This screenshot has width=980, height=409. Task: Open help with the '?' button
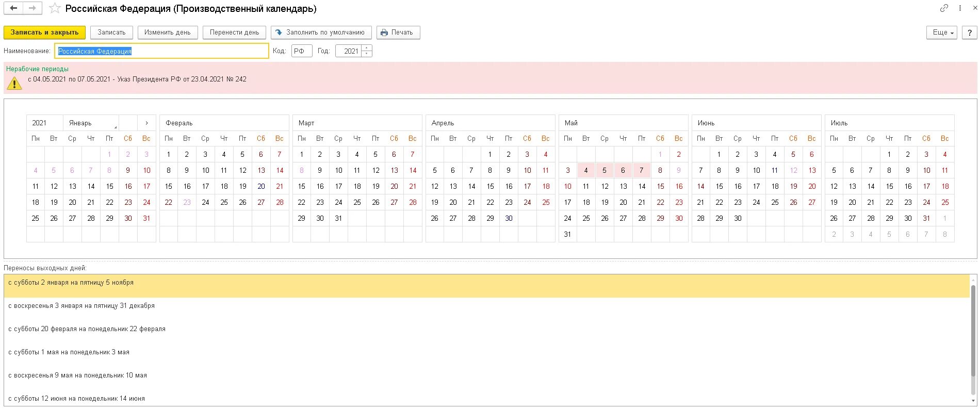[x=970, y=32]
